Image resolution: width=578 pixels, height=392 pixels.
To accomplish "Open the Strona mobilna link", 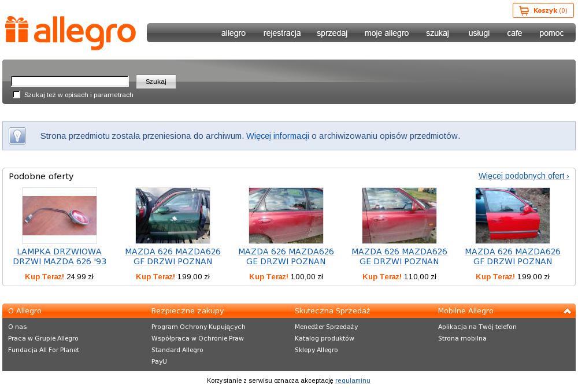I will (462, 338).
